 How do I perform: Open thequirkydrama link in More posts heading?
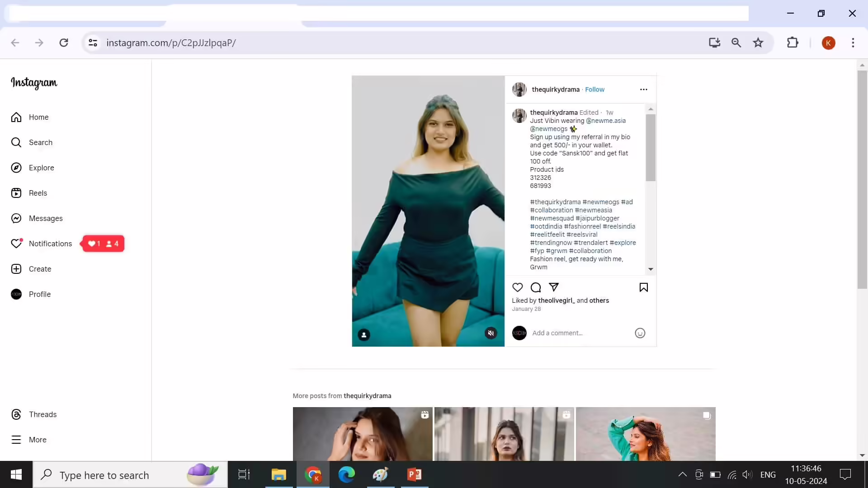click(x=367, y=396)
